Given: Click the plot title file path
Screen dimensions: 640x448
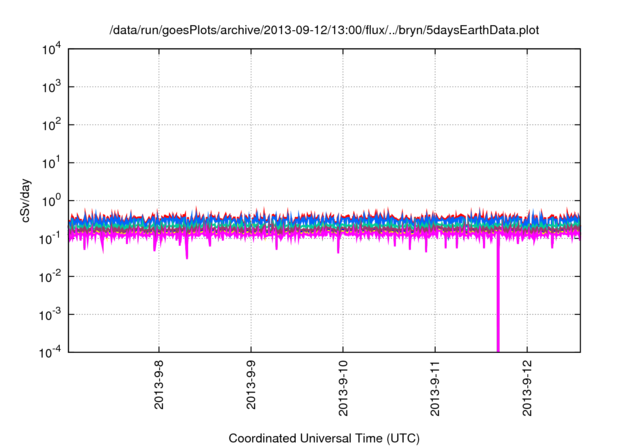Looking at the screenshot, I should 324,31.
